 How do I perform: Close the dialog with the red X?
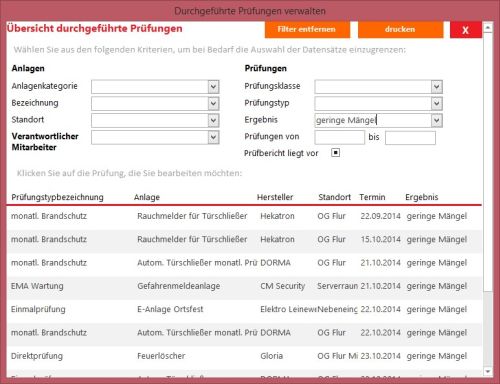coord(466,30)
